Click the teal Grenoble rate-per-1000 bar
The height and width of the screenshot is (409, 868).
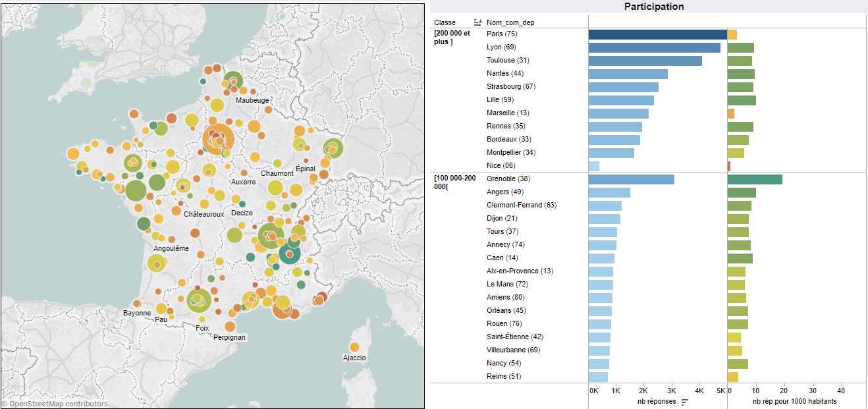coord(754,179)
